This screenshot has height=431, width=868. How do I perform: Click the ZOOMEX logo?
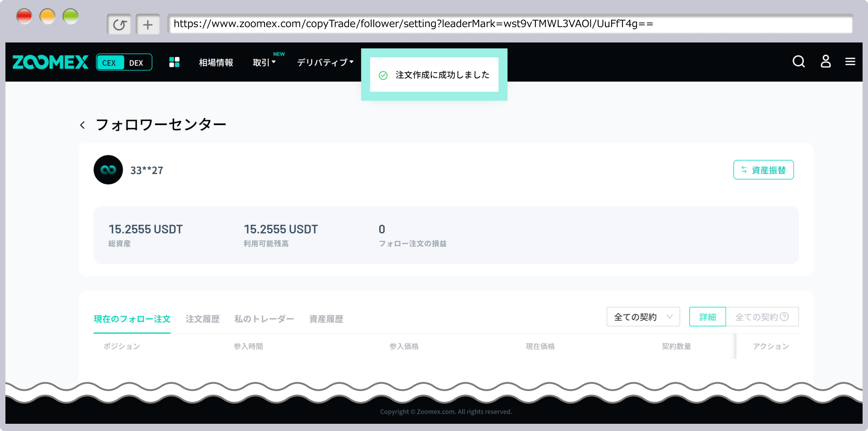click(x=50, y=62)
